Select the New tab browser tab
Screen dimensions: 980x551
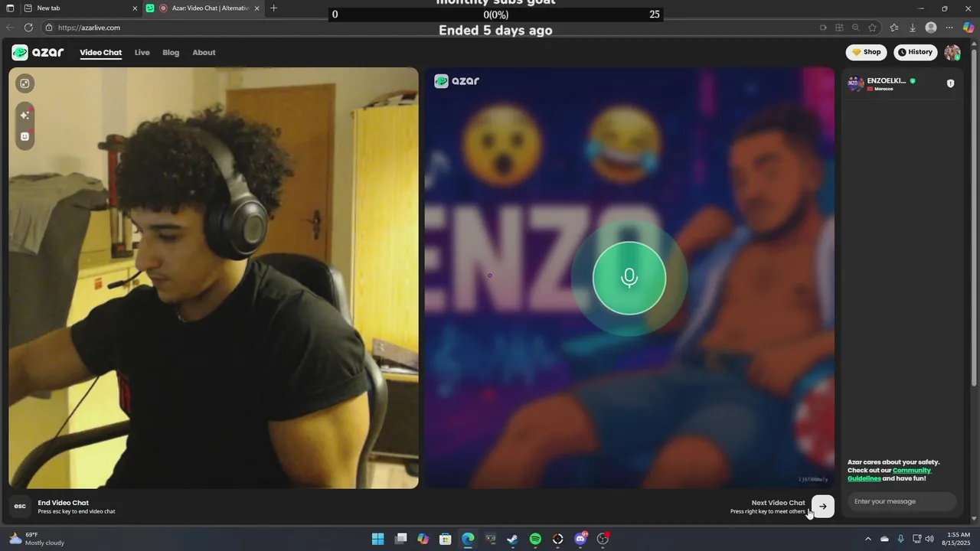click(x=73, y=8)
